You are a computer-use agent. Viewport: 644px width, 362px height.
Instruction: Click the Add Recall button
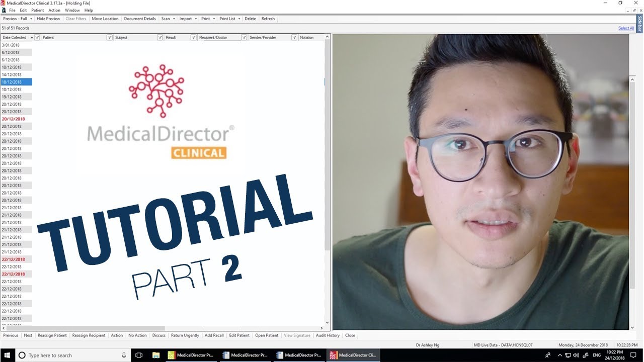coord(214,335)
